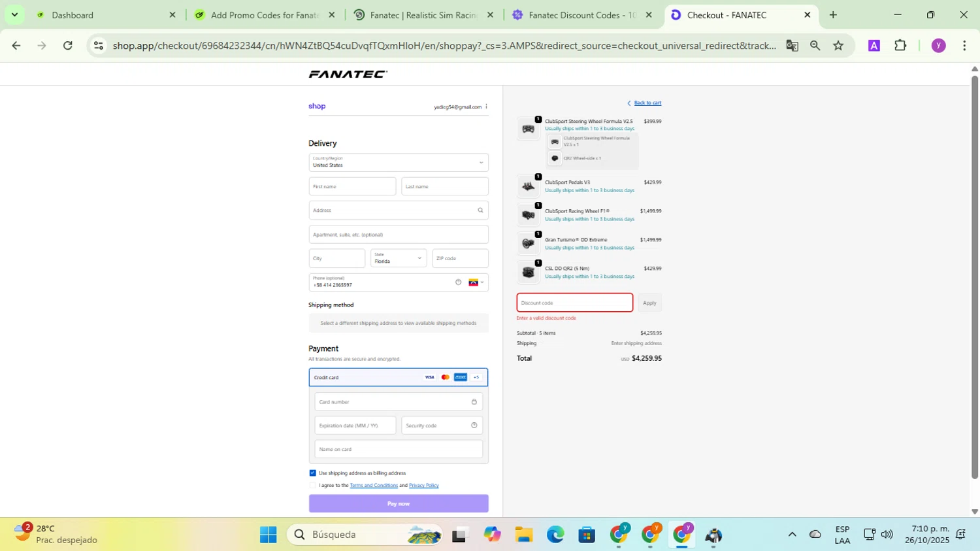Screen dimensions: 980x551
Task: Switch to the Dashboard tab
Action: tap(106, 14)
